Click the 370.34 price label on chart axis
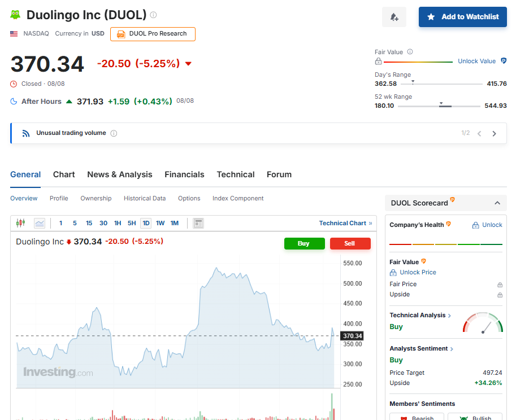This screenshot has height=420, width=516. [352, 336]
